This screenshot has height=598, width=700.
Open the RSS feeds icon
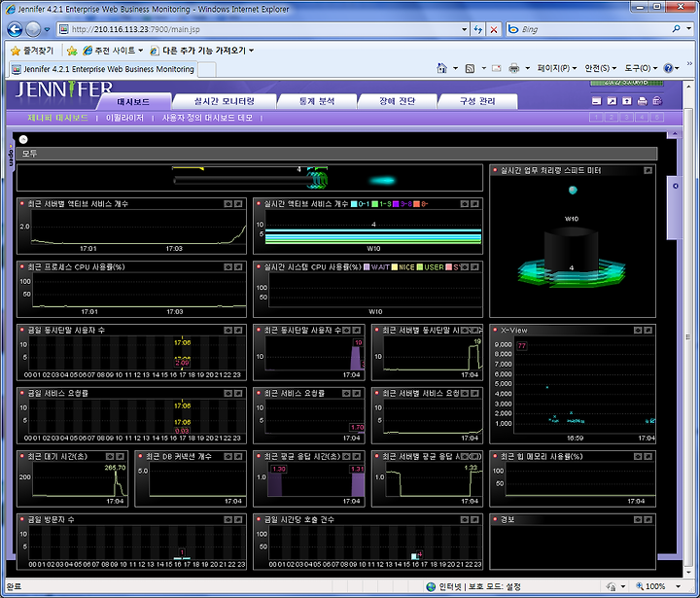coord(470,68)
